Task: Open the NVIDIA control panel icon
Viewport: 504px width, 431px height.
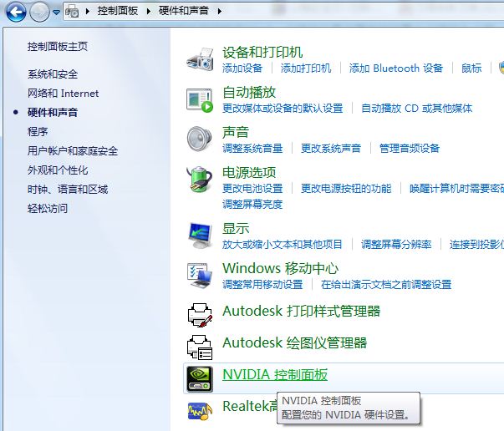Action: (200, 379)
